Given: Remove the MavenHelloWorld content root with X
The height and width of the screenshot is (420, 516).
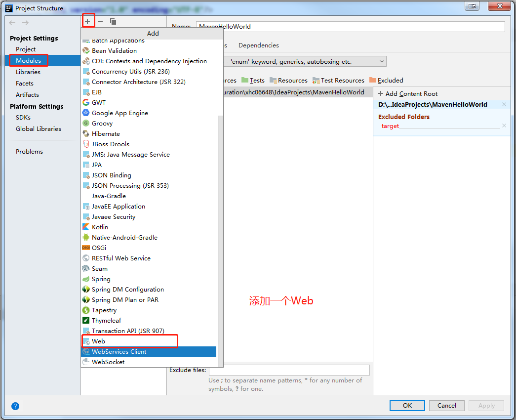Looking at the screenshot, I should [504, 104].
